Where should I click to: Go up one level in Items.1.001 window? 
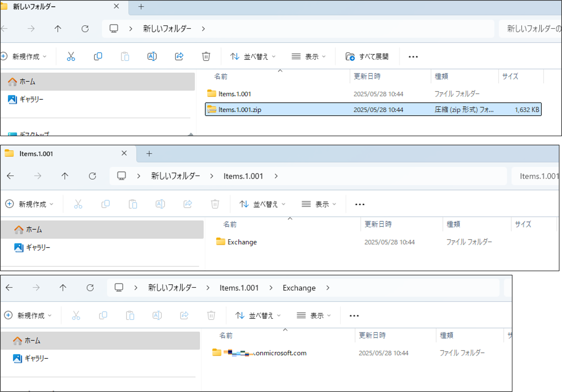coord(65,176)
